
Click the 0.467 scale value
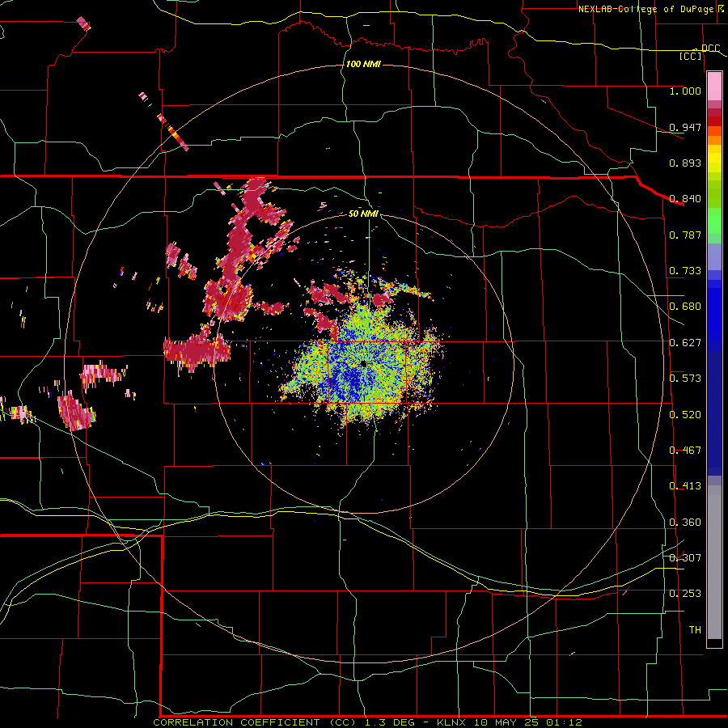[x=685, y=451]
